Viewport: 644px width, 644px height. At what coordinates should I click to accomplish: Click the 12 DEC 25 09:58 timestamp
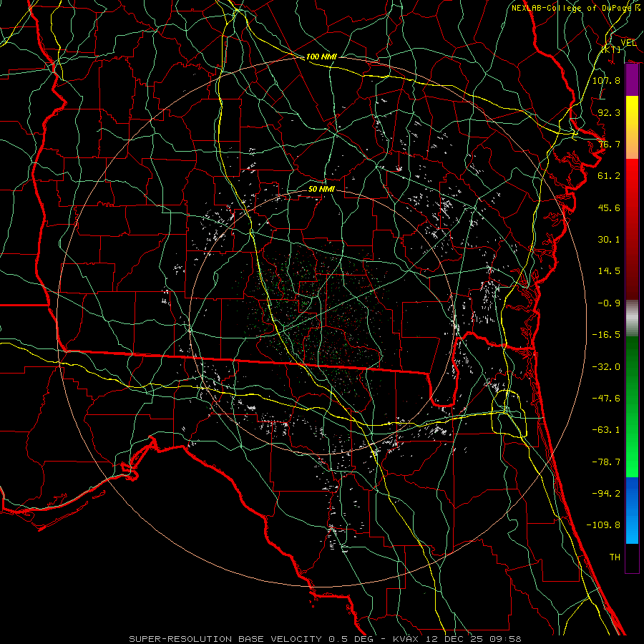pos(474,639)
